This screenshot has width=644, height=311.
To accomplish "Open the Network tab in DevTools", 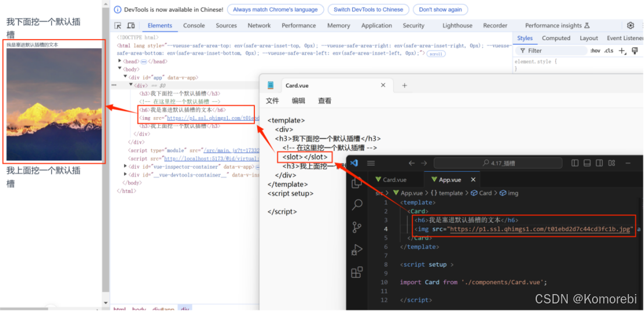I will [x=259, y=26].
